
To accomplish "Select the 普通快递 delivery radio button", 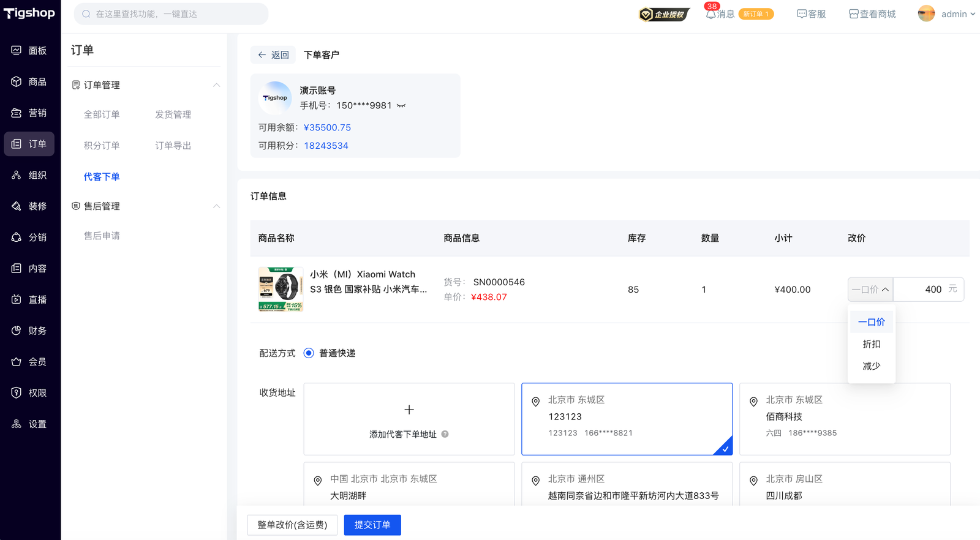I will click(x=309, y=353).
